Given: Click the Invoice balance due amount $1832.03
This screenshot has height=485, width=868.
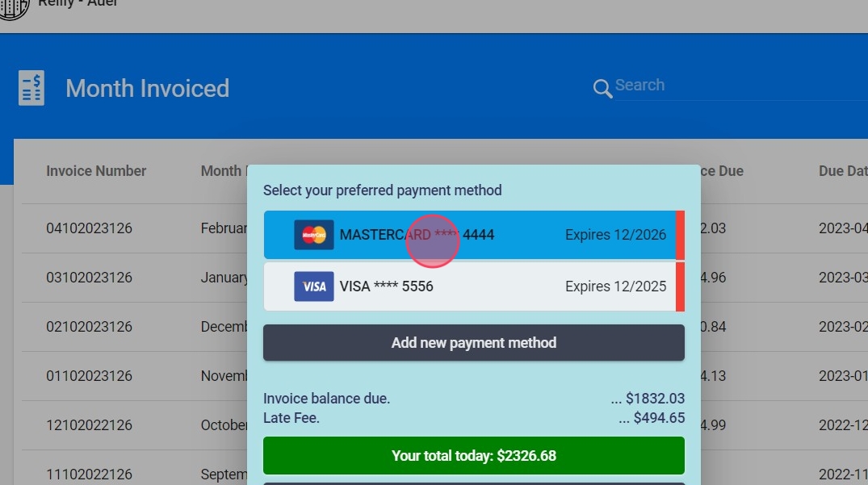Looking at the screenshot, I should click(655, 398).
